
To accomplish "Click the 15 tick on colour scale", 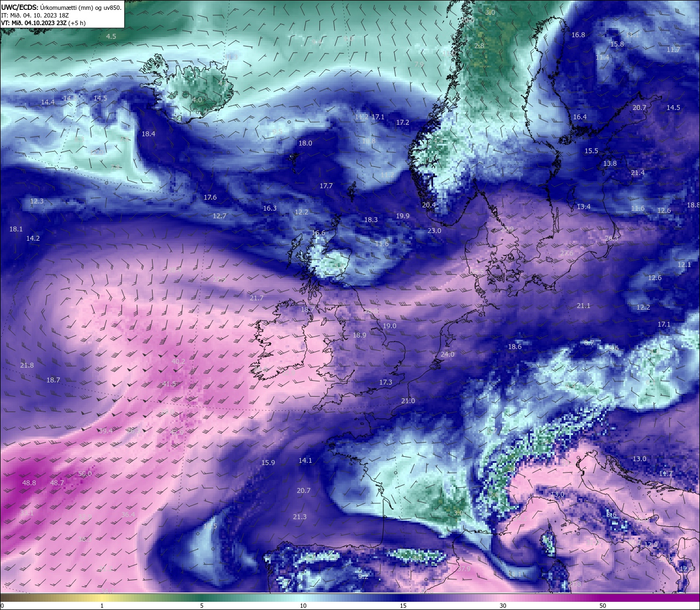I will (402, 606).
